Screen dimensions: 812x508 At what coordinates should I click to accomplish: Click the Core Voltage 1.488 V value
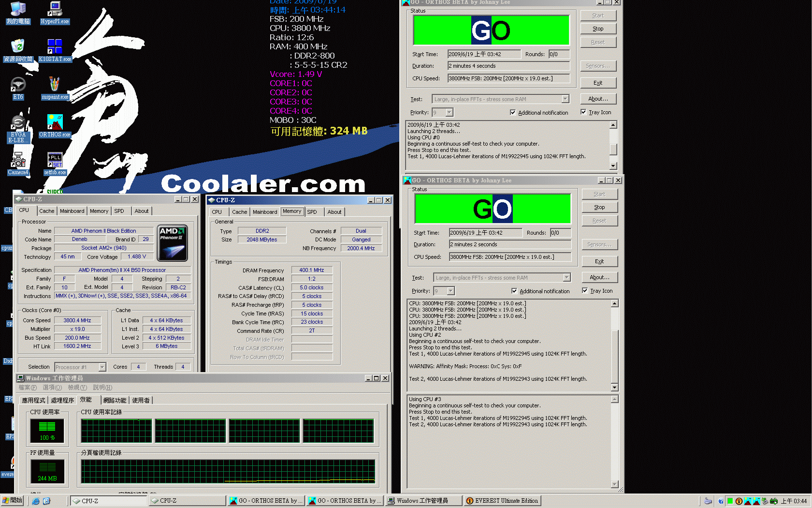coord(137,256)
